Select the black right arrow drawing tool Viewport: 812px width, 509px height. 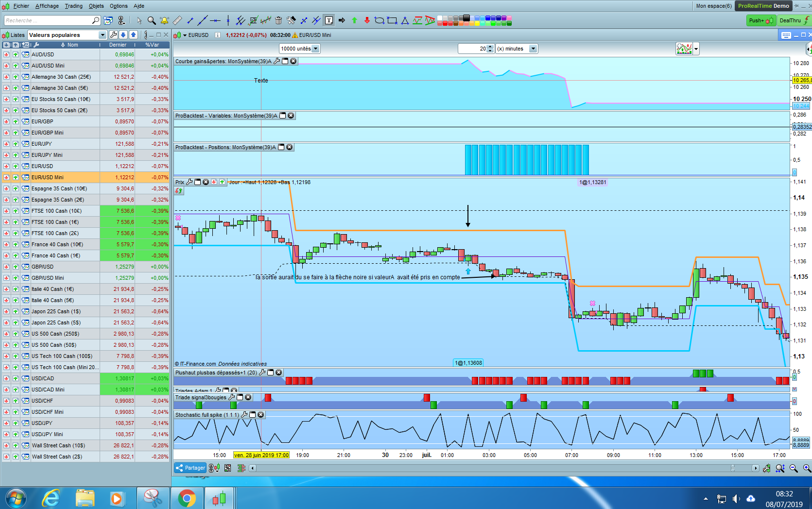[x=342, y=20]
